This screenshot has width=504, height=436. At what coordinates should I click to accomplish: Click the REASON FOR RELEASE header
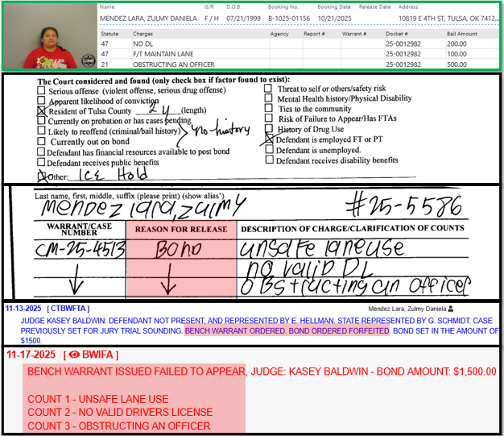point(181,229)
